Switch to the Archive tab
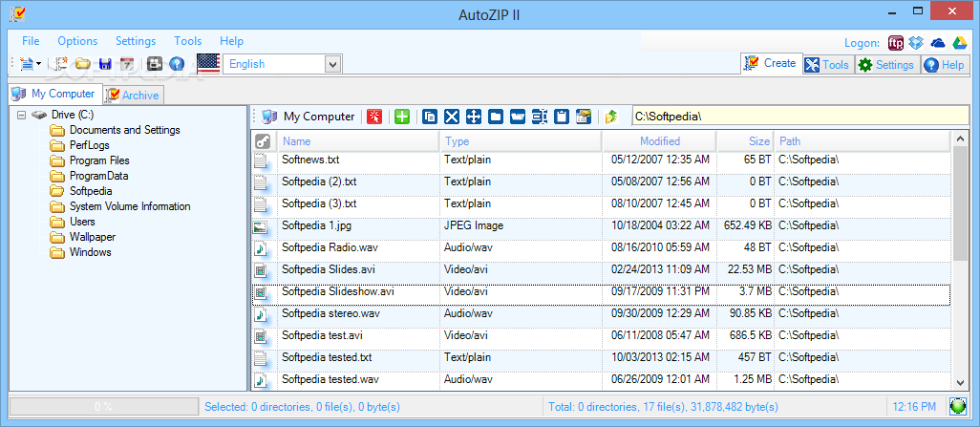This screenshot has height=427, width=980. pos(133,95)
